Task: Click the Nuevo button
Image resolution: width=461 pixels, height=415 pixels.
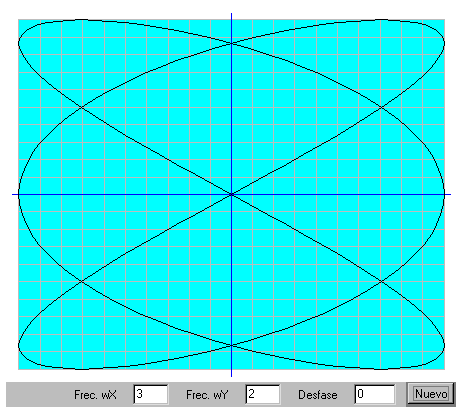Action: (431, 394)
